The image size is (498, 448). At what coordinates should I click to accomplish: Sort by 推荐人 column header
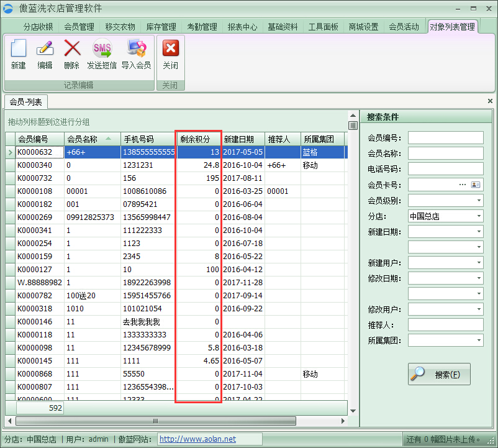(283, 139)
